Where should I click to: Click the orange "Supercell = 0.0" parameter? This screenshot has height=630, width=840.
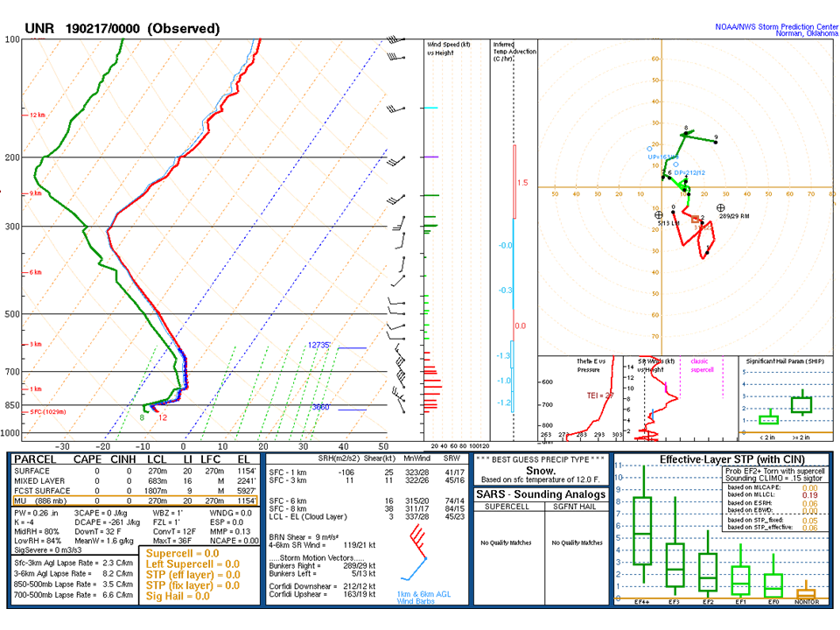(183, 553)
